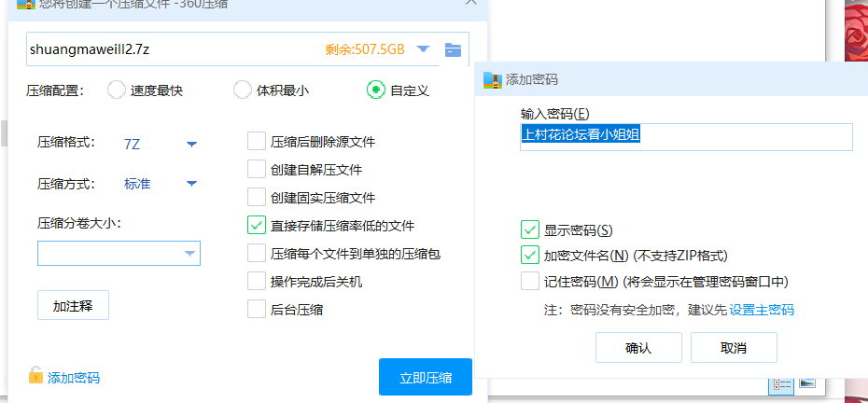Click the 剩余:507.5GB free space text
The width and height of the screenshot is (868, 403).
(365, 49)
